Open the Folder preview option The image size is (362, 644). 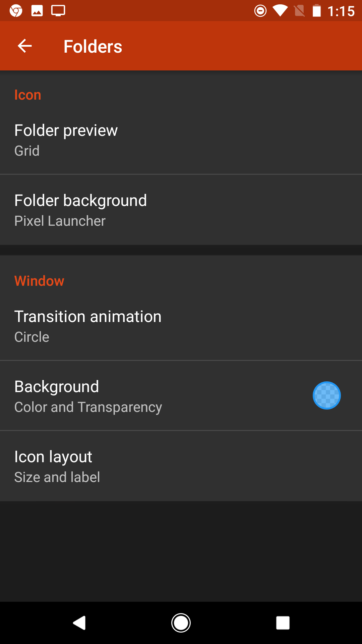pyautogui.click(x=181, y=140)
